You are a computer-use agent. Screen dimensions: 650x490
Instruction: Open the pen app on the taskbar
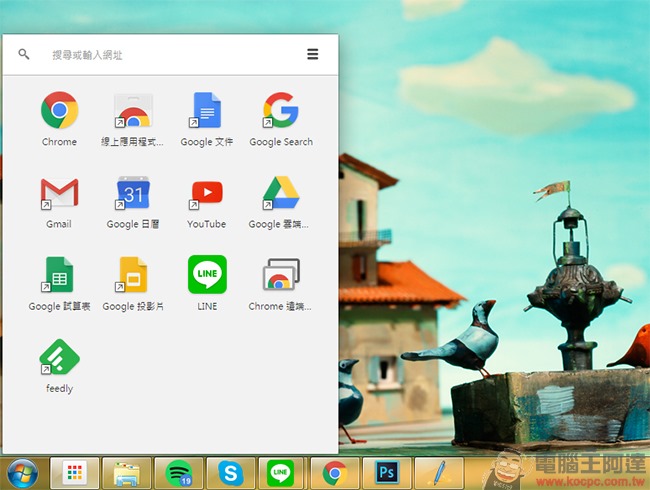439,473
